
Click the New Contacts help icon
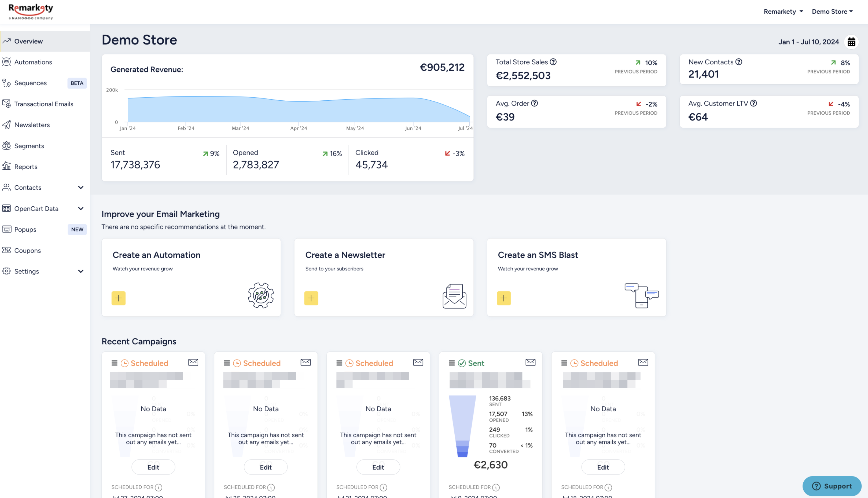(739, 62)
